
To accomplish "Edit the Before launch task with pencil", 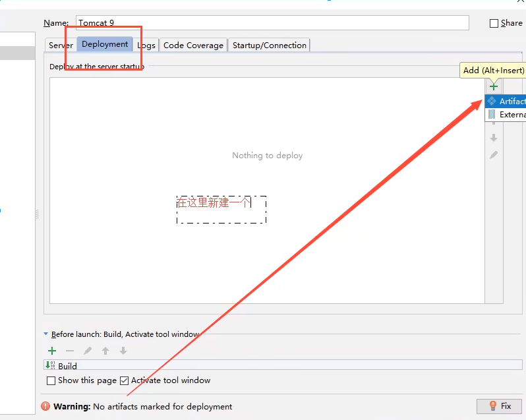I will [x=88, y=351].
